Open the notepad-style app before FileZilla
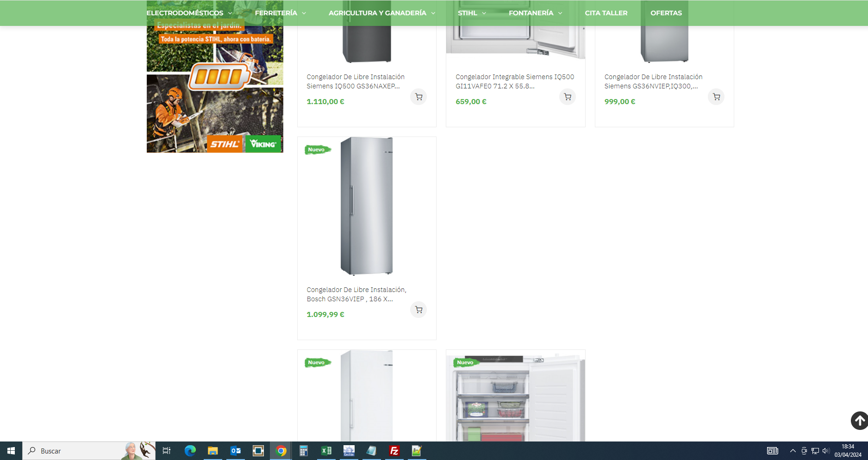Image resolution: width=868 pixels, height=460 pixels. 371,451
